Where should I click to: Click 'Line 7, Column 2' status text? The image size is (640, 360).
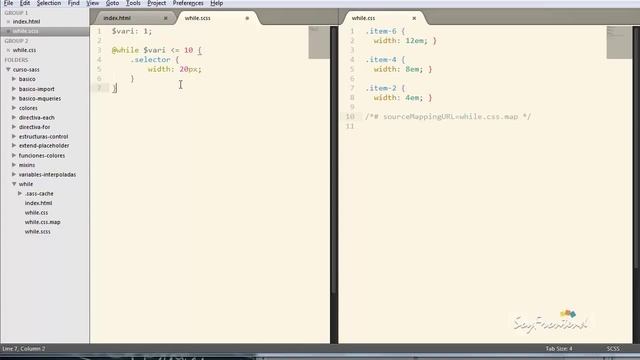pyautogui.click(x=24, y=349)
